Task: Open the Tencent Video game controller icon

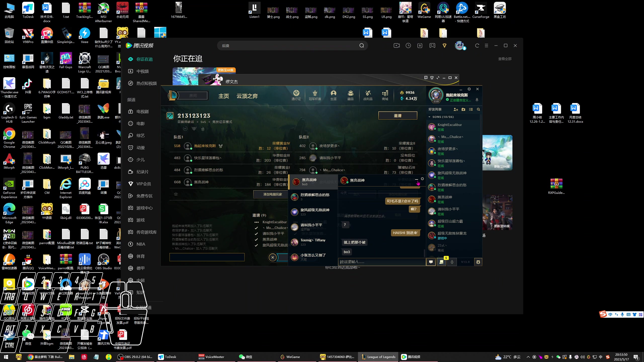Action: 432,46
